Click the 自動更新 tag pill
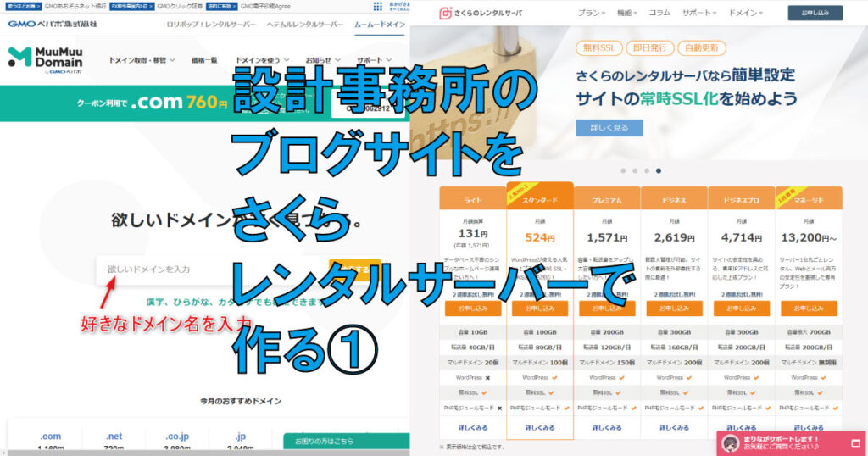This screenshot has width=868, height=456. [701, 48]
